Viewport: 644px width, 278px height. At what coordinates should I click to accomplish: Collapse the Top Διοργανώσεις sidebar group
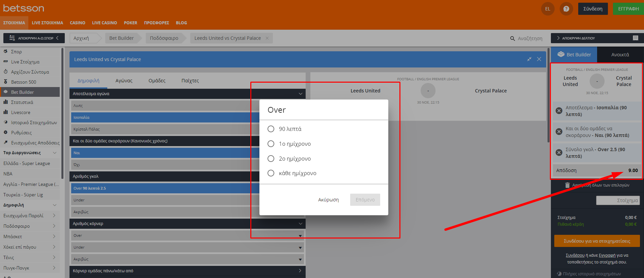tap(55, 153)
